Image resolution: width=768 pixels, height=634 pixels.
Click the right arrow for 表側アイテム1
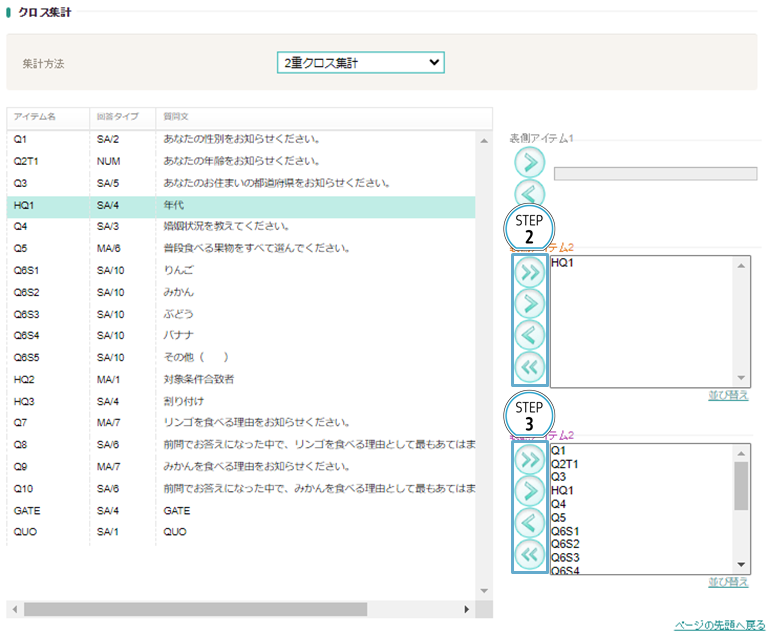530,162
